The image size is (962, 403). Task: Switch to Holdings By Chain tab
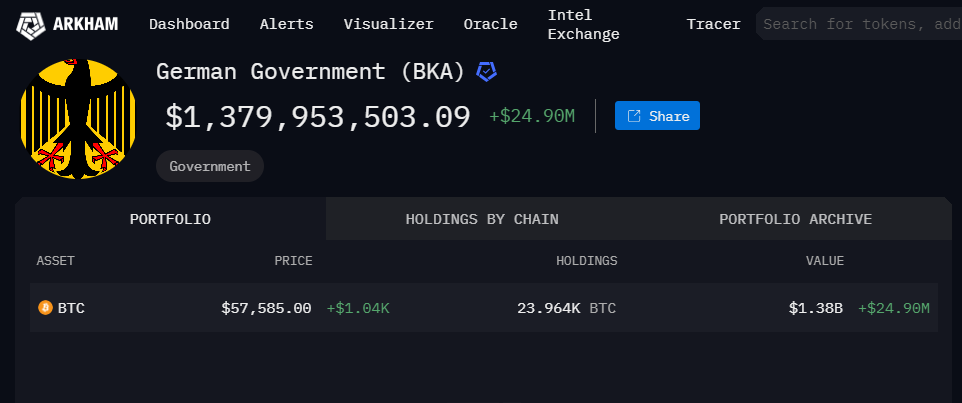(482, 219)
